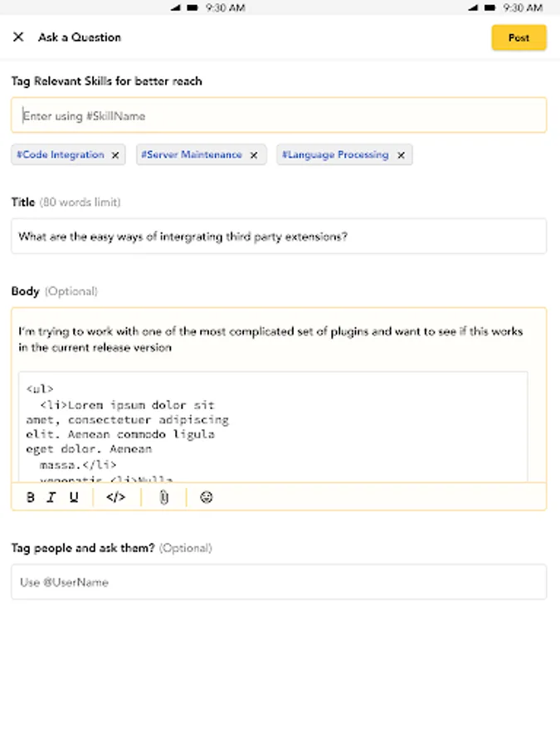The height and width of the screenshot is (747, 560).
Task: Insert a code block with </> icon
Action: click(116, 498)
